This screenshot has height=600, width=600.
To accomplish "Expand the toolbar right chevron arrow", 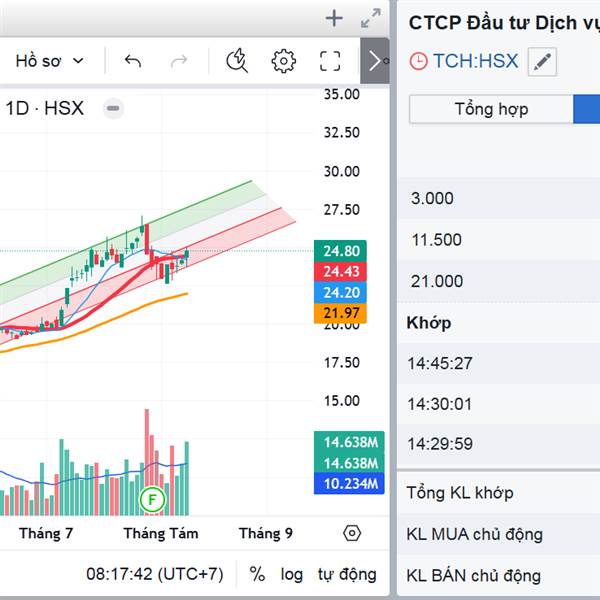I will (375, 61).
